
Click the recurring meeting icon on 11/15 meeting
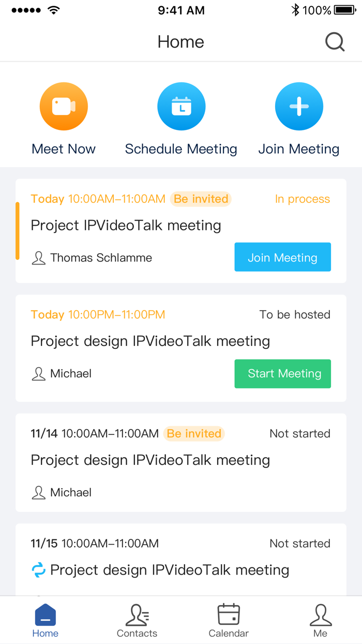pyautogui.click(x=37, y=569)
